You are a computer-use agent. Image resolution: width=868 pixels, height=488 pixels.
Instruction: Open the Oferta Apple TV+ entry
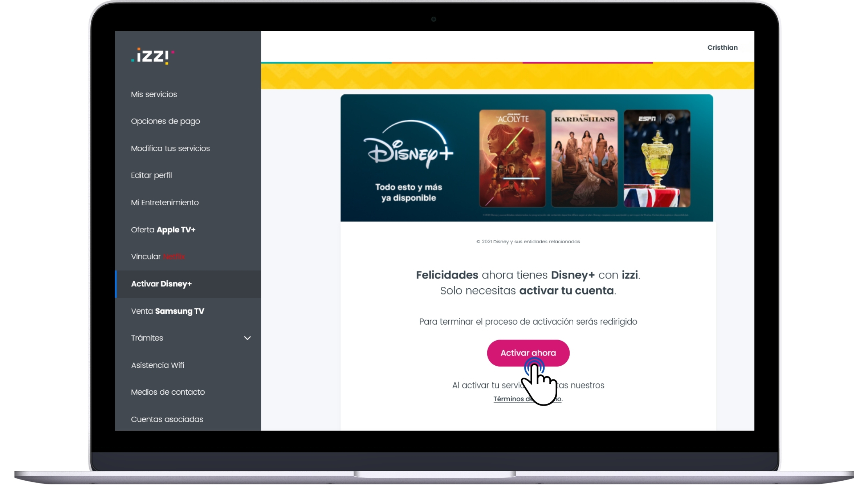click(163, 230)
